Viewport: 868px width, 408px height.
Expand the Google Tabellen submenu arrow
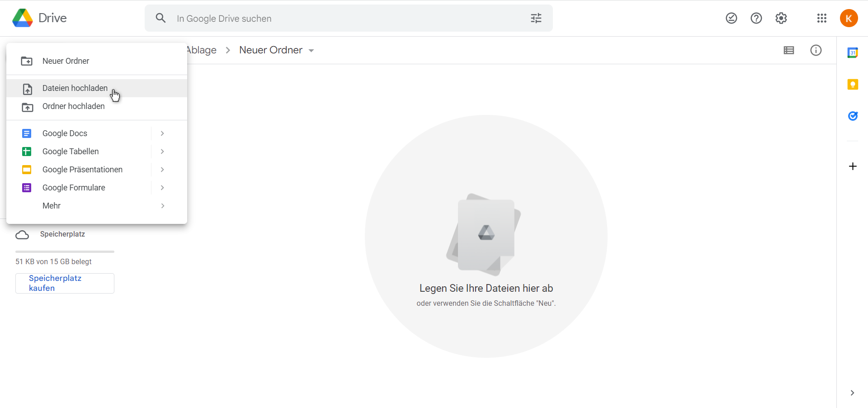point(162,152)
